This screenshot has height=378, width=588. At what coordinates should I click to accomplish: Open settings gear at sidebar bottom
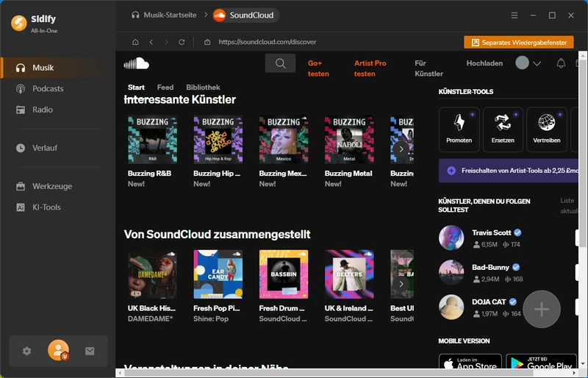[x=26, y=351]
